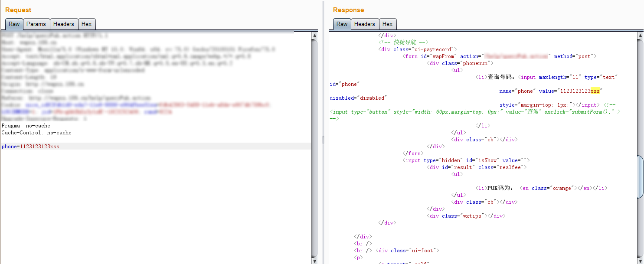The width and height of the screenshot is (644, 264).
Task: Click the highlighted xss text in the response
Action: (x=595, y=91)
